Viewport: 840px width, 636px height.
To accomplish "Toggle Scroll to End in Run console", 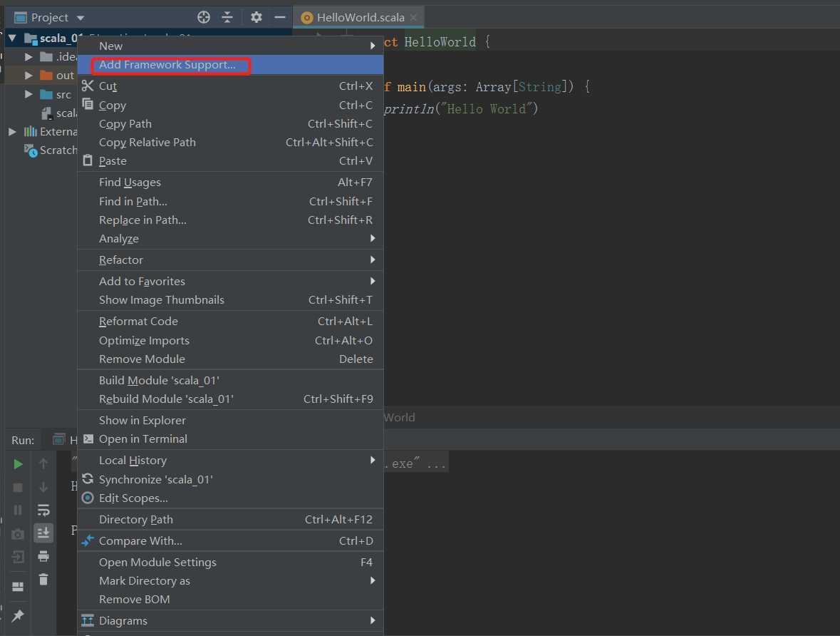I will (x=43, y=533).
